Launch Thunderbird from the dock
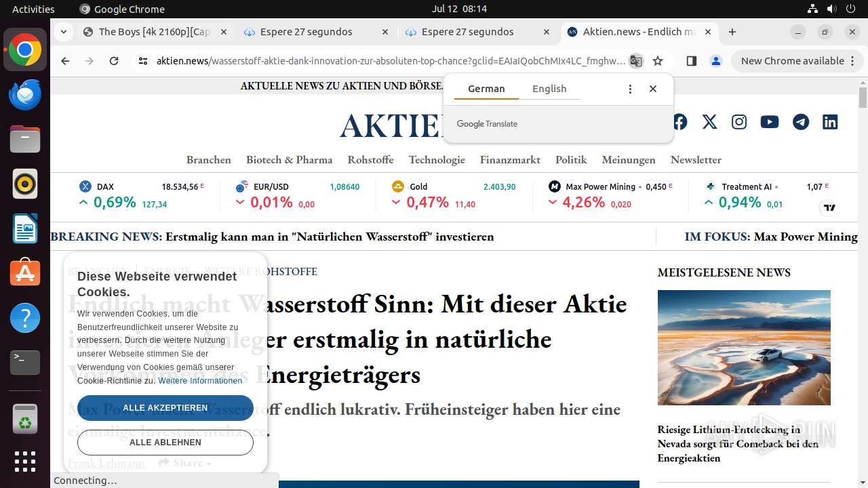Screen dimensions: 868x488 (25, 94)
